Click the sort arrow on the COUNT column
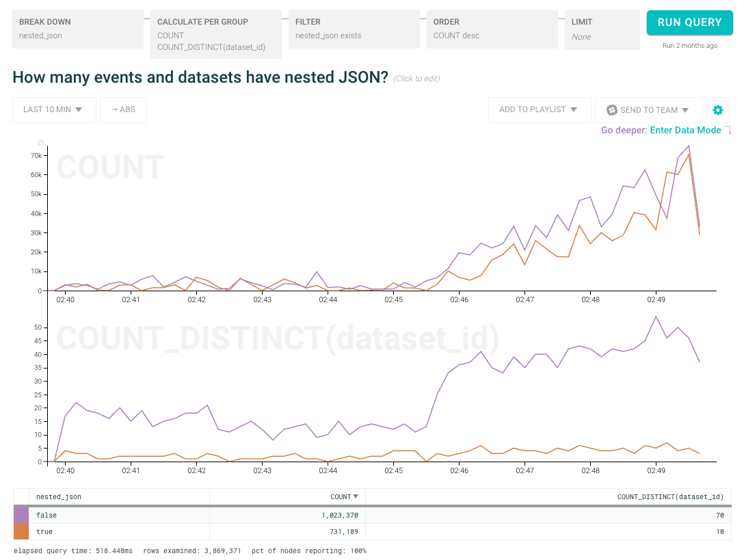The width and height of the screenshot is (744, 560). tap(354, 497)
